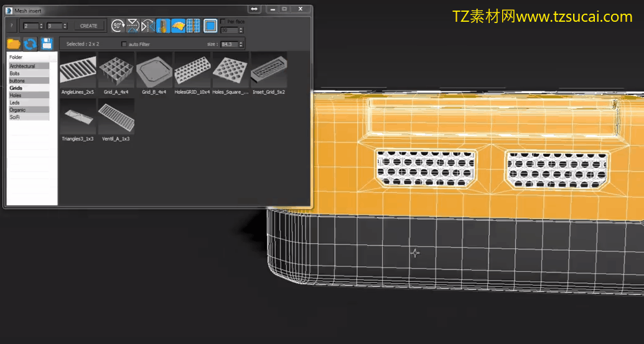
Task: Open the yellow folder library icon
Action: (x=14, y=44)
